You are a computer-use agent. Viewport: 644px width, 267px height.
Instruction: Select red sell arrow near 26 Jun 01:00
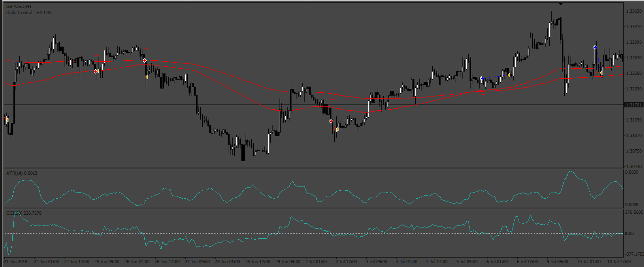point(145,61)
